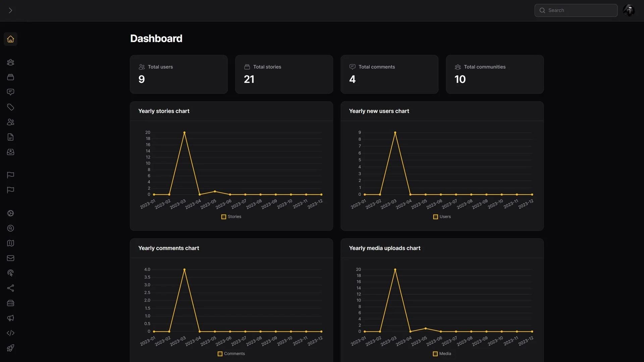Open the Total users card
Screen dimensions: 644x362
click(179, 74)
